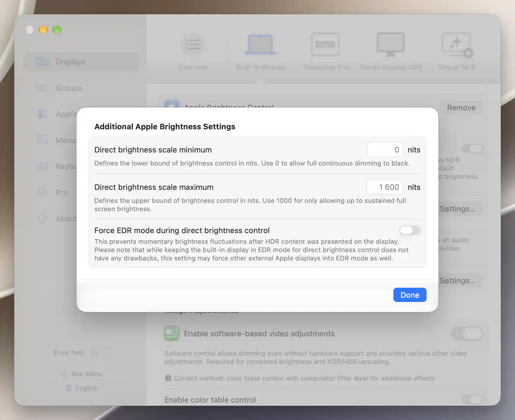Click the Keyboard sidebar icon
515x420 pixels.
[42, 166]
